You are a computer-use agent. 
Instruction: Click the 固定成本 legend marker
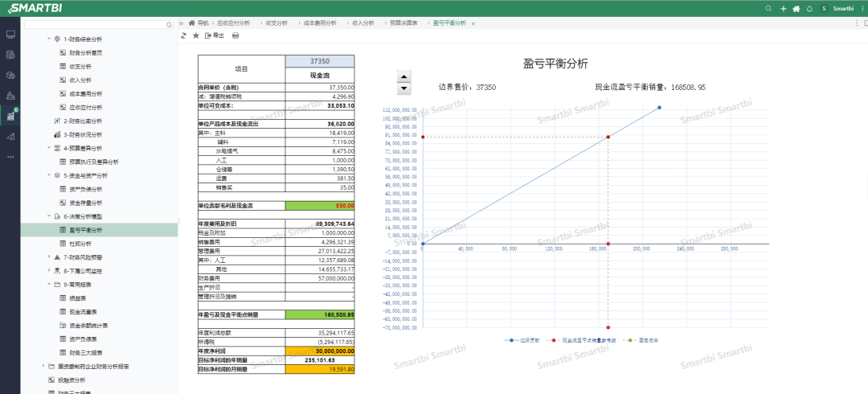[x=630, y=339]
